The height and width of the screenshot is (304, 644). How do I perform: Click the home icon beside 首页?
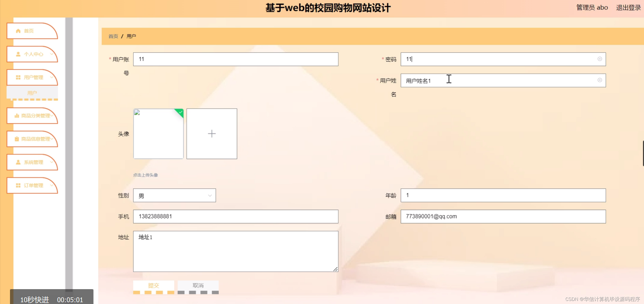(18, 31)
